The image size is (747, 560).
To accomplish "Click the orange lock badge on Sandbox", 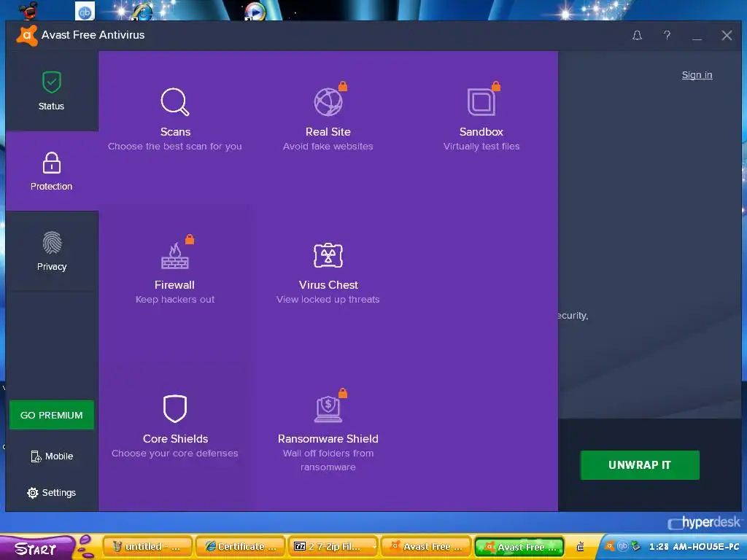I will 496,86.
